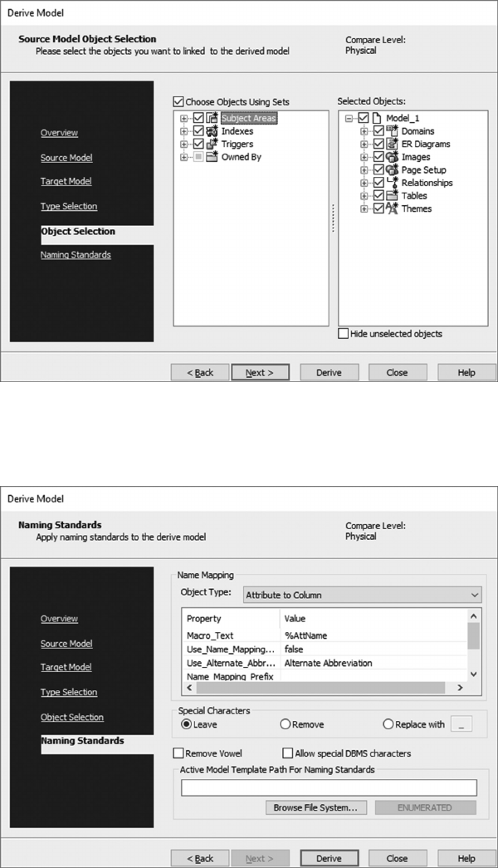
Task: Expand the Tables node
Action: tap(364, 196)
